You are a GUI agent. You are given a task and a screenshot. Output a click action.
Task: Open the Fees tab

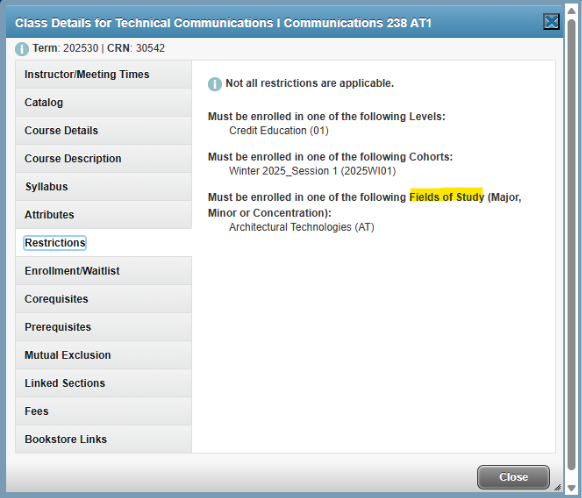point(104,411)
